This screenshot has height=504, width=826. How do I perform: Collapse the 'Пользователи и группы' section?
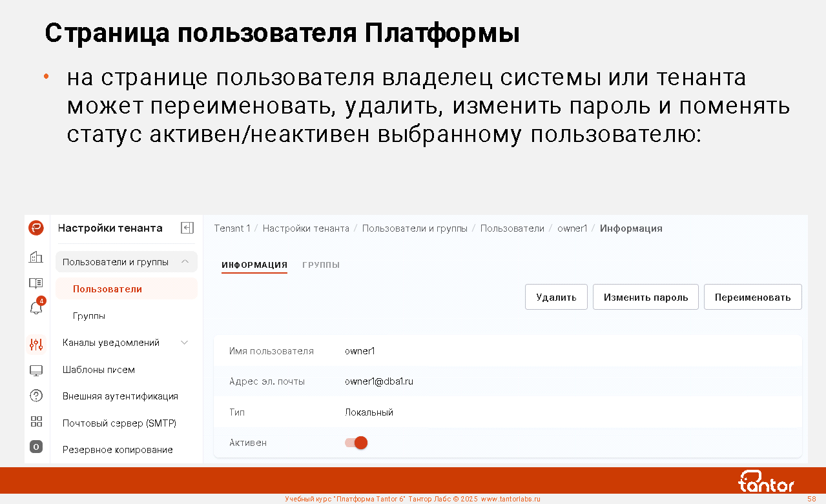coord(185,262)
